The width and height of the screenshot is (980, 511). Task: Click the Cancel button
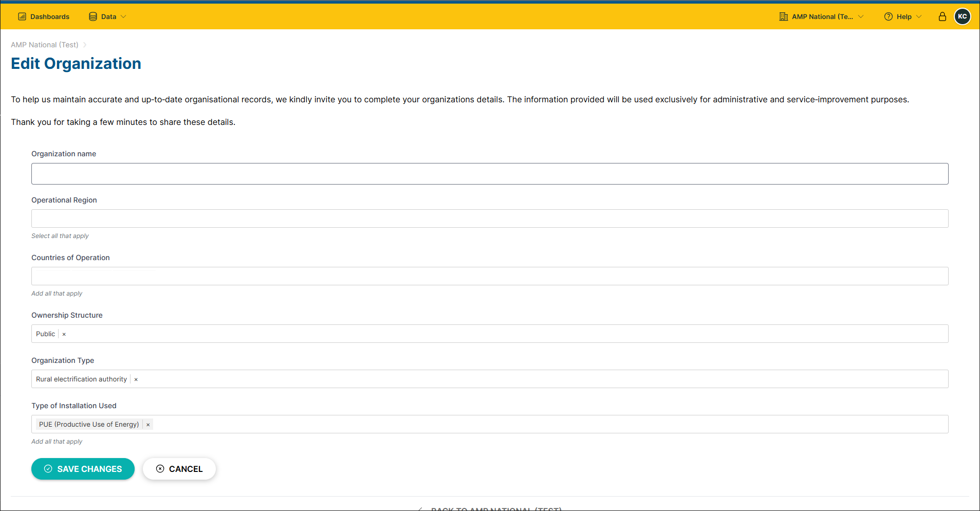pyautogui.click(x=179, y=469)
